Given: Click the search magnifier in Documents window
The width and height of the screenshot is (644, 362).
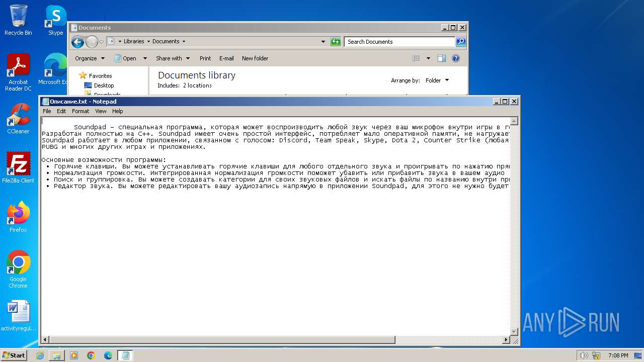Looking at the screenshot, I should coord(461,42).
